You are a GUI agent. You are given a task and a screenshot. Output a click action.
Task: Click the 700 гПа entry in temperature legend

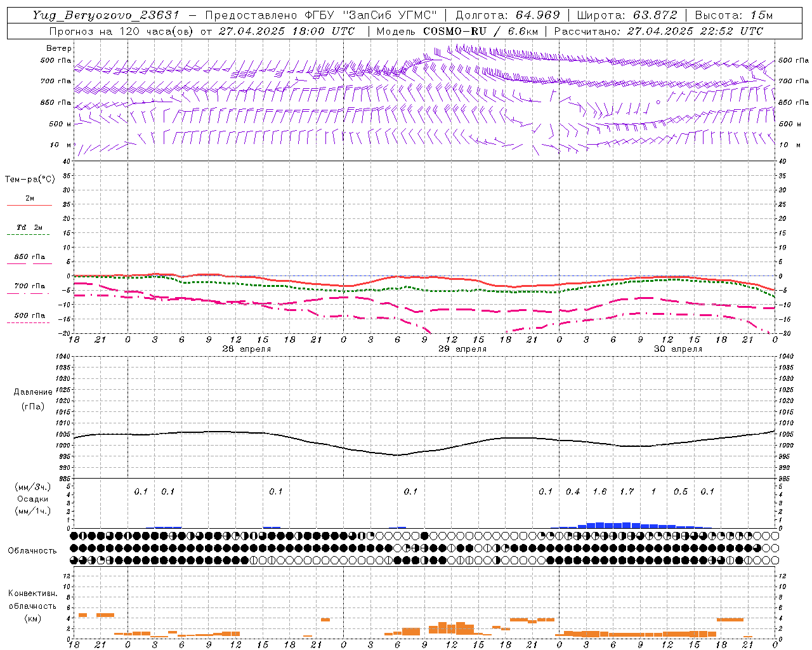[30, 286]
